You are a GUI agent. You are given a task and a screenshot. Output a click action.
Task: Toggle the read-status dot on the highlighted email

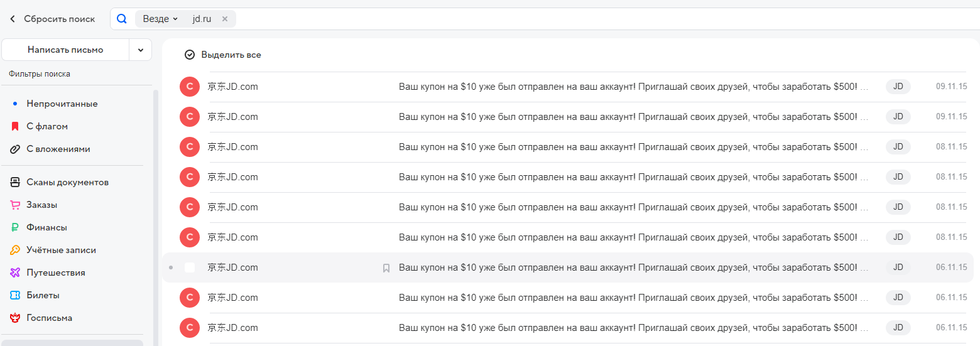click(x=171, y=268)
